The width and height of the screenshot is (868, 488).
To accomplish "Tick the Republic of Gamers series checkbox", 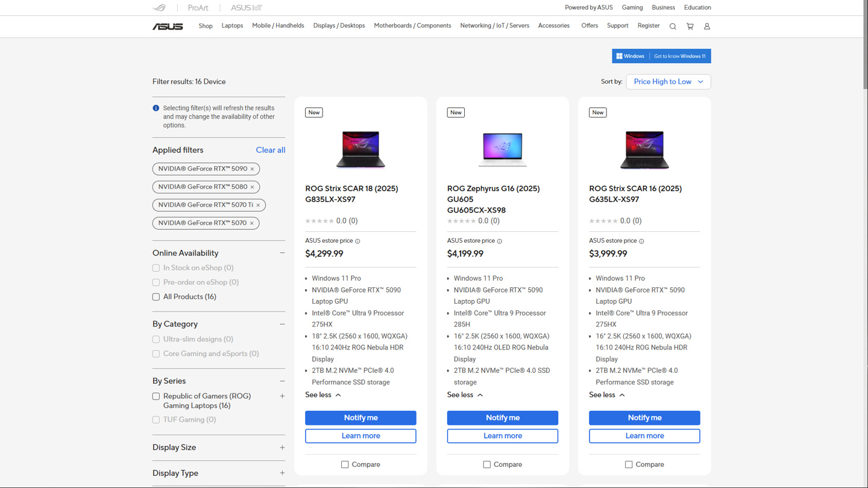I will pyautogui.click(x=156, y=396).
